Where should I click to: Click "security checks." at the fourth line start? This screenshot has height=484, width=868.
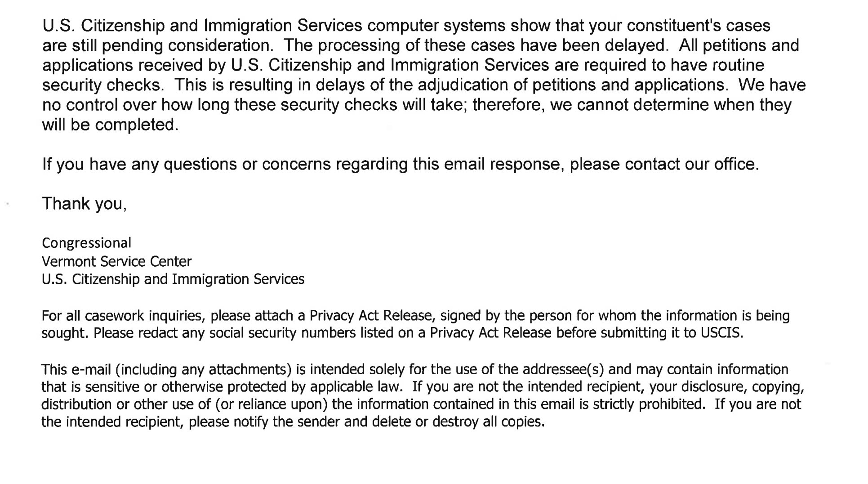pyautogui.click(x=103, y=85)
